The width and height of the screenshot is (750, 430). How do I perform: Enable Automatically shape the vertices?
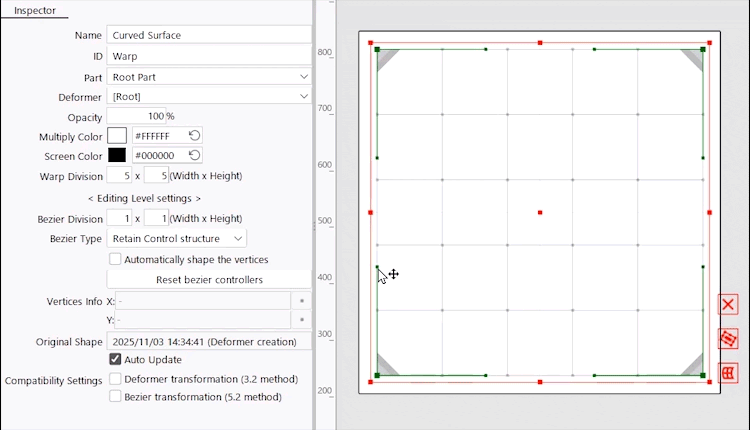(116, 259)
